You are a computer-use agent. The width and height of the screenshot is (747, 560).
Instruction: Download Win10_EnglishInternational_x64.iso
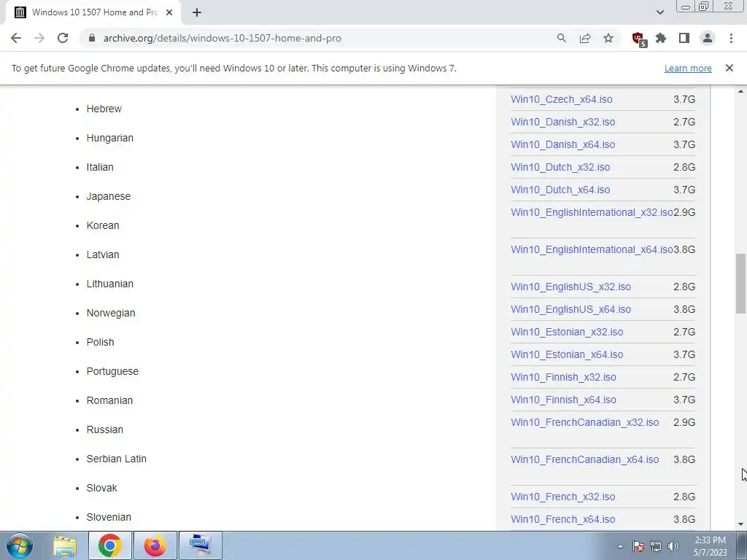[x=592, y=249]
